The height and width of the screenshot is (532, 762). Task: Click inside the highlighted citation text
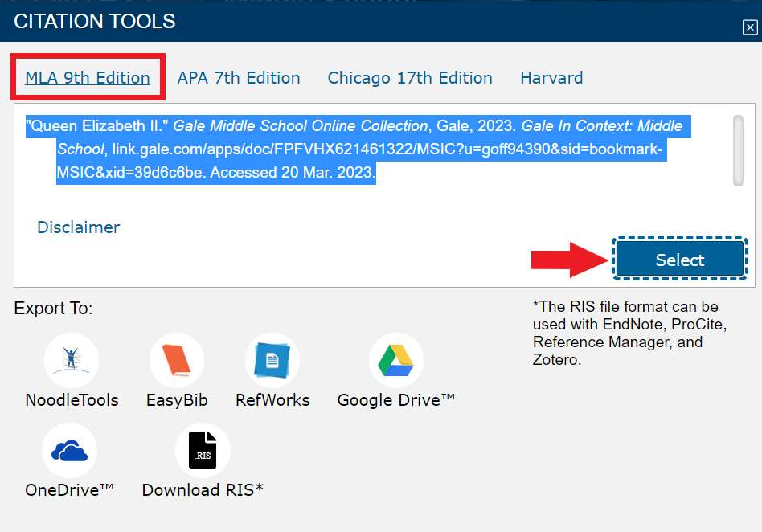(358, 149)
